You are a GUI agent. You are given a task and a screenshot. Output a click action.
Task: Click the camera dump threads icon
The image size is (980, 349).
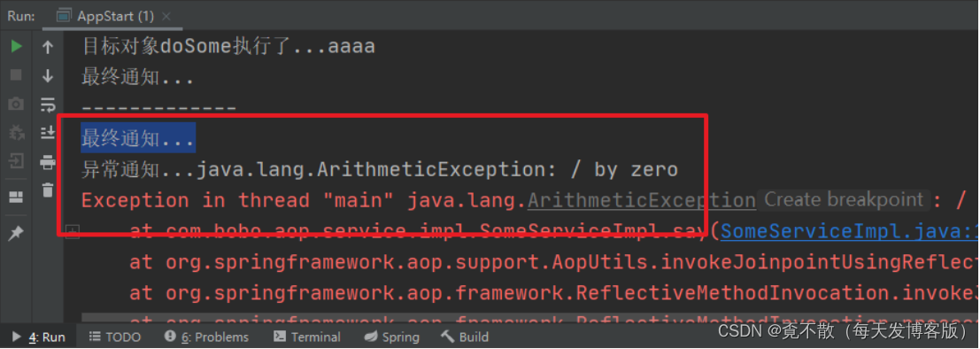[16, 104]
